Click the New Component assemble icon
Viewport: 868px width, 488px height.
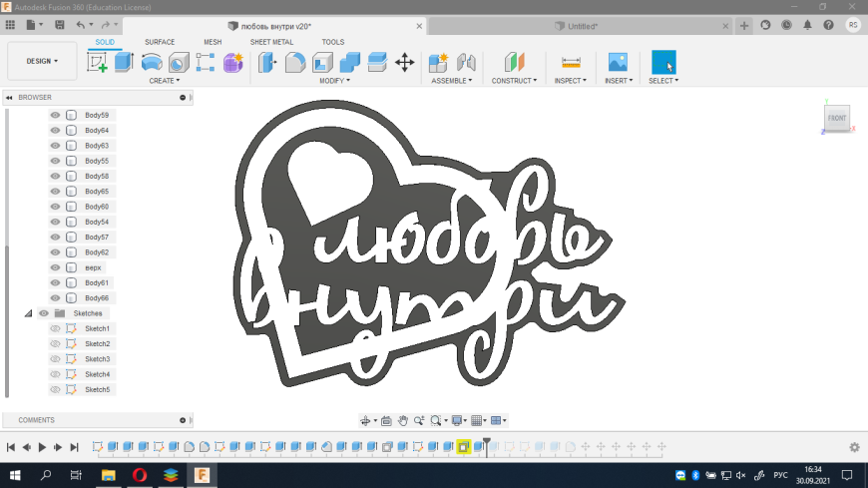[438, 63]
